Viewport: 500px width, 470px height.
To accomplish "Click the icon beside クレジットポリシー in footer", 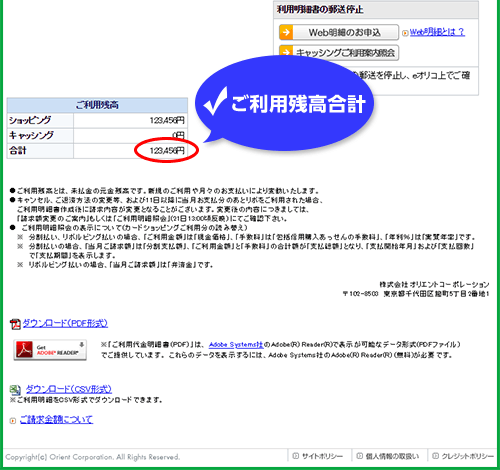I will [x=435, y=456].
